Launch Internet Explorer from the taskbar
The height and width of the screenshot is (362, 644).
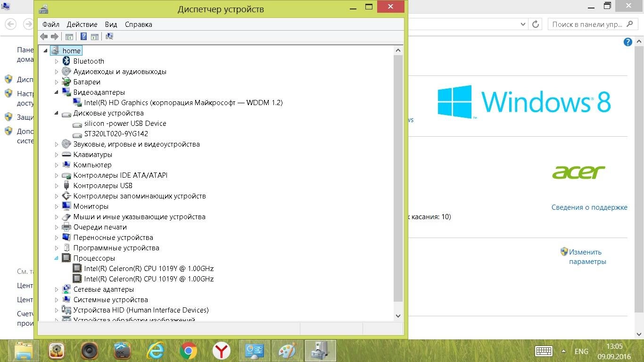(156, 351)
